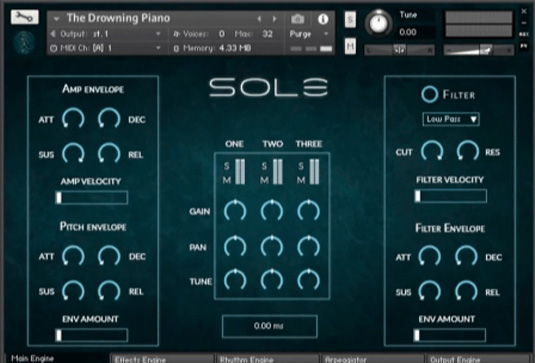Click the Filter Velocity slider
The image size is (535, 363).
click(x=450, y=196)
